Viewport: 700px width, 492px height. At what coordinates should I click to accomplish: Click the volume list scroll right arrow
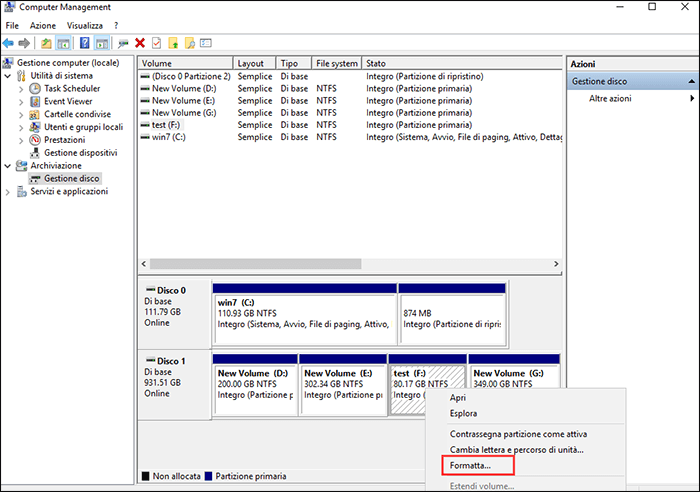[x=556, y=264]
